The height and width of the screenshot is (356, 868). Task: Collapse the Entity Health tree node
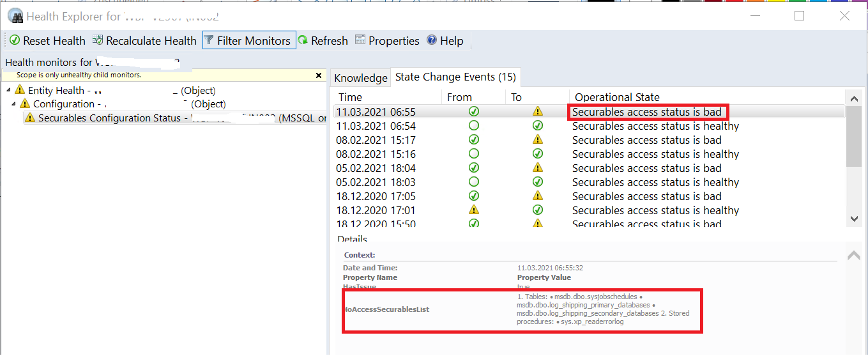point(8,91)
